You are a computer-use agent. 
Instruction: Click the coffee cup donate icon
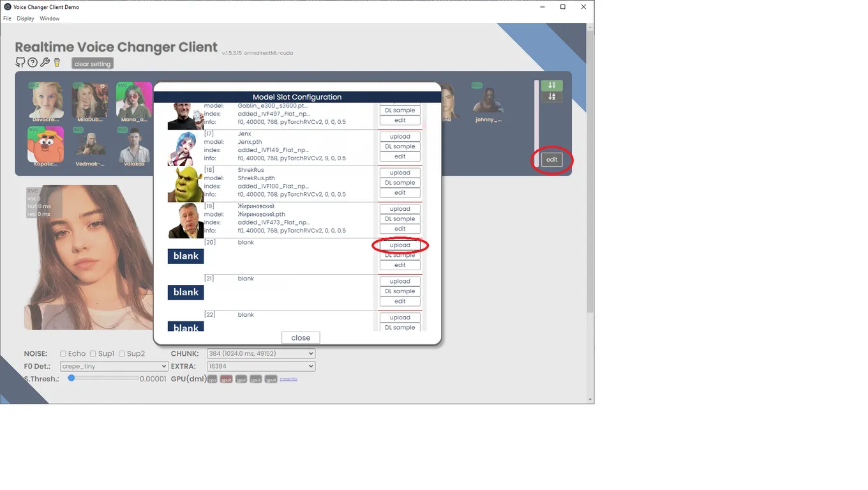pyautogui.click(x=57, y=63)
